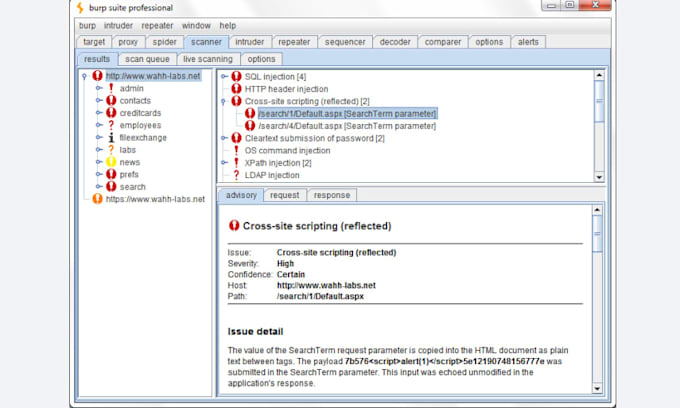Select the OS command injection issue row
Screen dimensions: 680x408
[x=287, y=150]
